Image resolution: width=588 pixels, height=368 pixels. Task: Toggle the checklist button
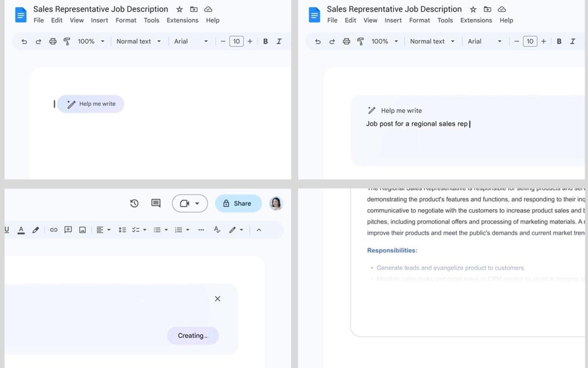click(x=136, y=230)
